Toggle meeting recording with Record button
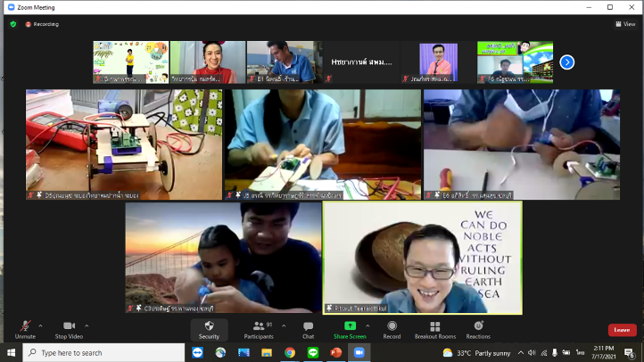 tap(392, 328)
